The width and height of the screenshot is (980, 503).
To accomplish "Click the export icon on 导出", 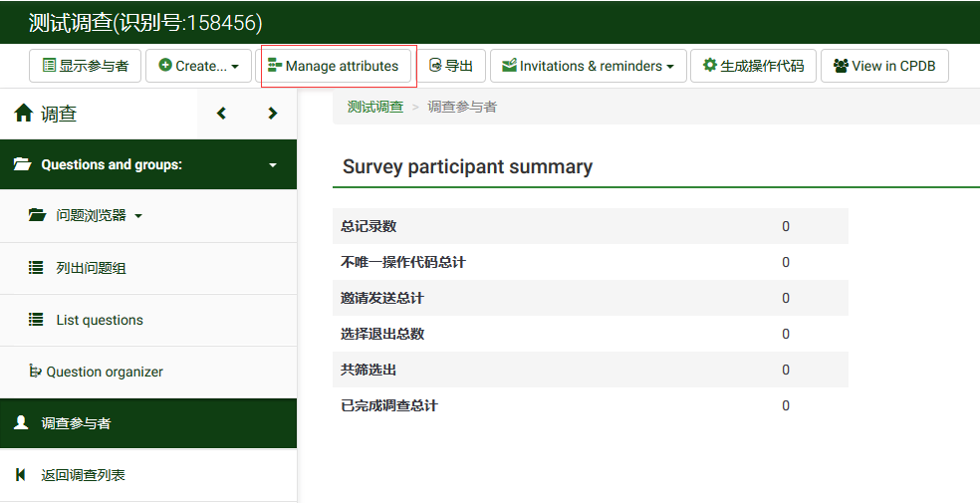I will point(435,66).
